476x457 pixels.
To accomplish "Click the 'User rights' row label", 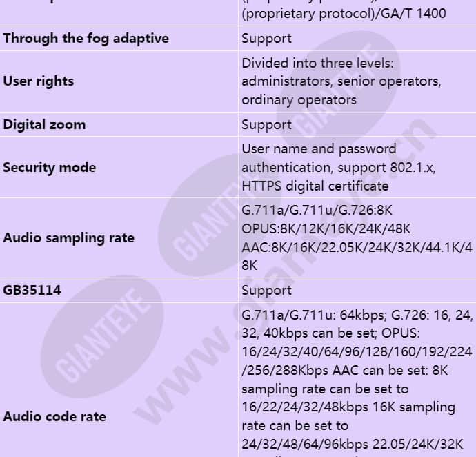I will pyautogui.click(x=38, y=81).
